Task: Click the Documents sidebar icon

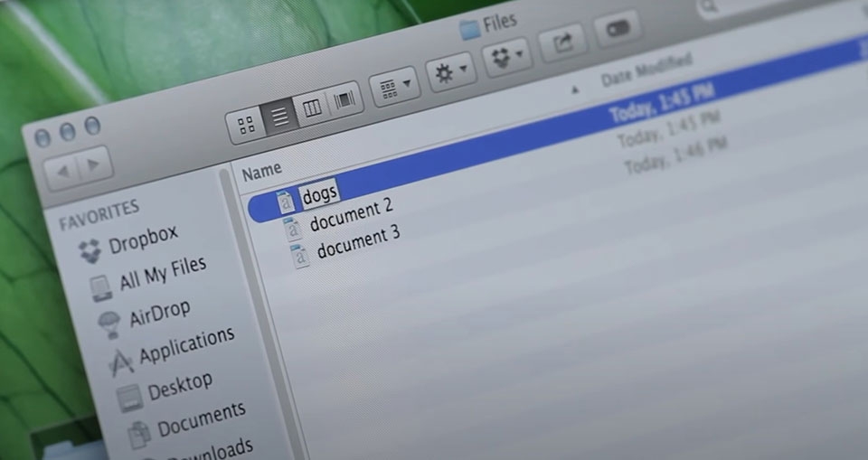Action: pyautogui.click(x=139, y=435)
